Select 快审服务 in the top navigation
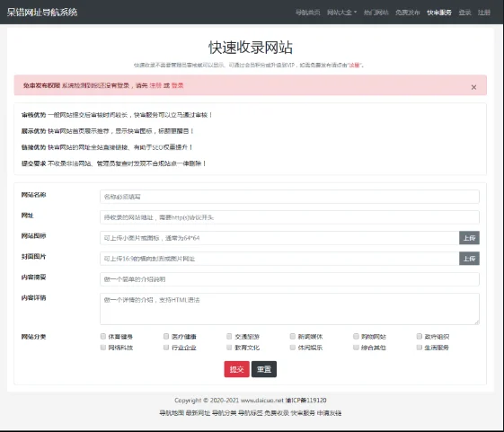Image resolution: width=504 pixels, height=432 pixels. (x=439, y=13)
